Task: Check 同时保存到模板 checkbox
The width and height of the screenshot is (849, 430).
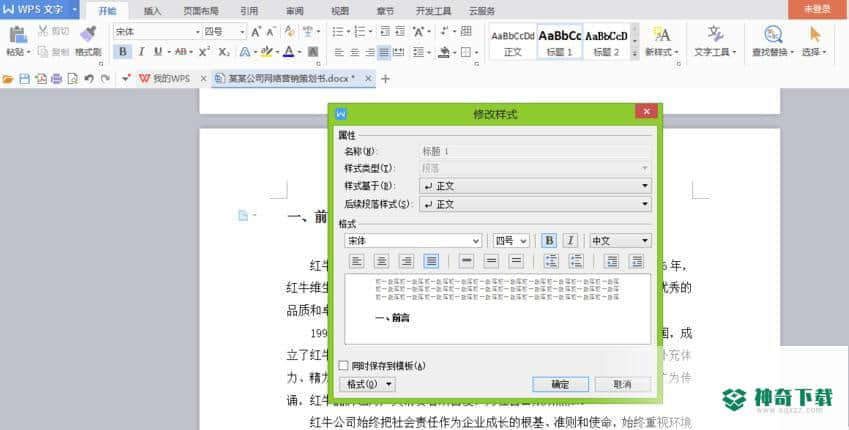Action: pyautogui.click(x=343, y=366)
